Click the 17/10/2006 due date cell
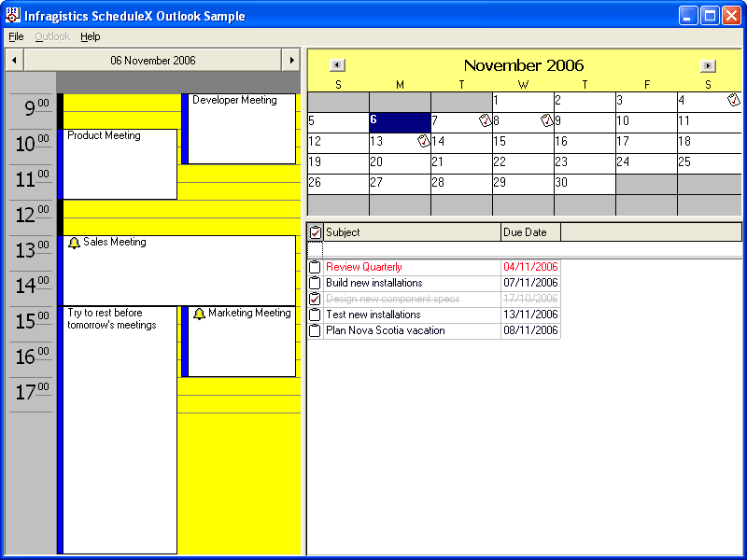 click(530, 299)
